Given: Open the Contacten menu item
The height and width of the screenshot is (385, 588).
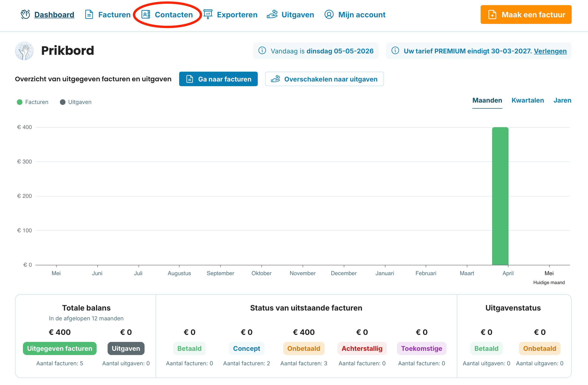Looking at the screenshot, I should (x=174, y=15).
